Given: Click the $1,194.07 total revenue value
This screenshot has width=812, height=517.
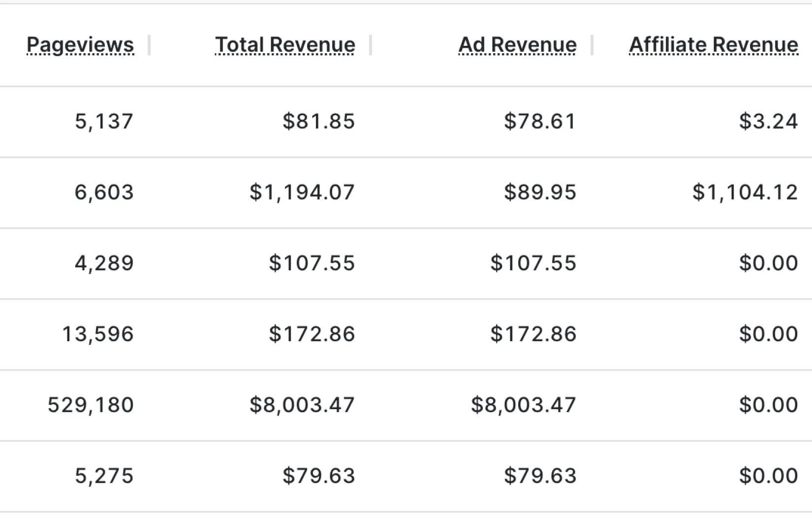Looking at the screenshot, I should [302, 192].
